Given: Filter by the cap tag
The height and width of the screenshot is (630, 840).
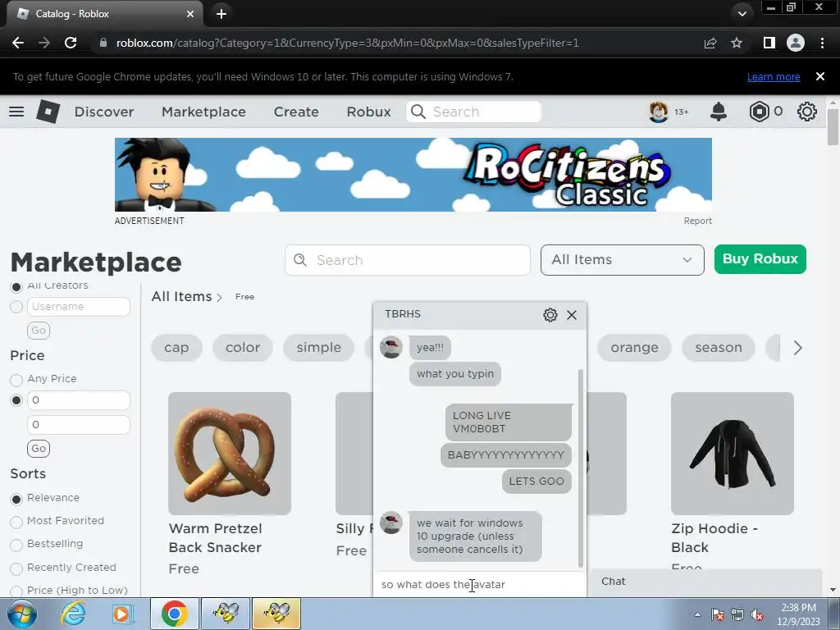Looking at the screenshot, I should coord(176,348).
